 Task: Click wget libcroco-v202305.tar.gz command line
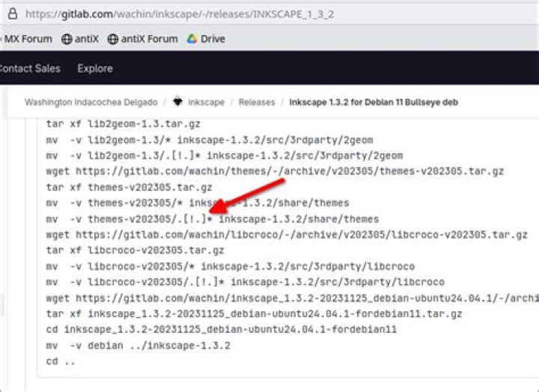pos(287,235)
